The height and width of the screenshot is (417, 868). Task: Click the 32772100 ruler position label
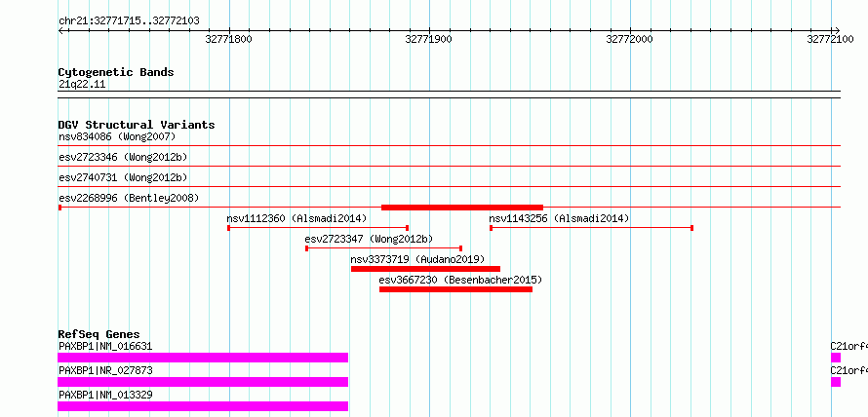830,39
